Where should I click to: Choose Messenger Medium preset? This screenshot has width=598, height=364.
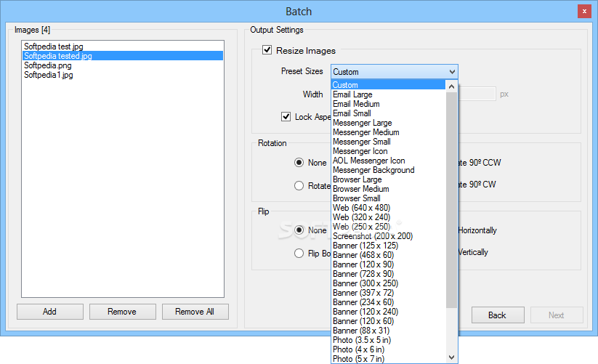point(388,132)
